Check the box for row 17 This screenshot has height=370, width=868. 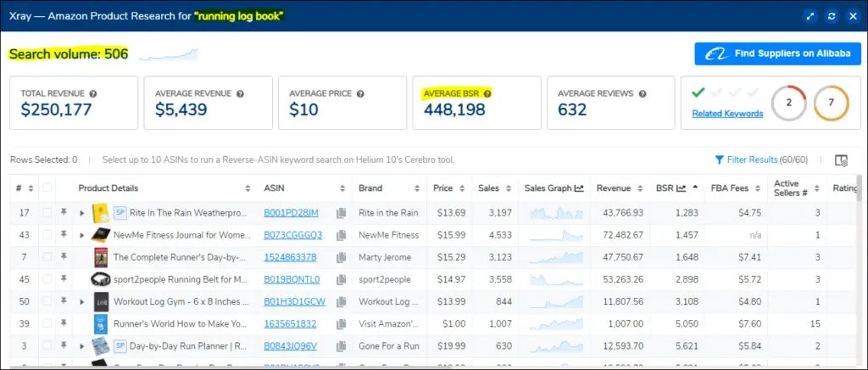tap(47, 213)
